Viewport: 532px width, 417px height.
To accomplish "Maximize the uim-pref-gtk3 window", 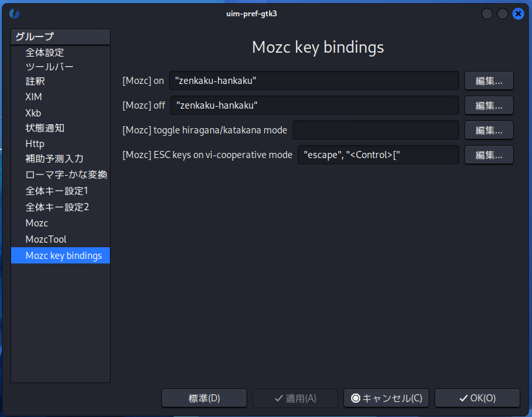I will [x=503, y=14].
